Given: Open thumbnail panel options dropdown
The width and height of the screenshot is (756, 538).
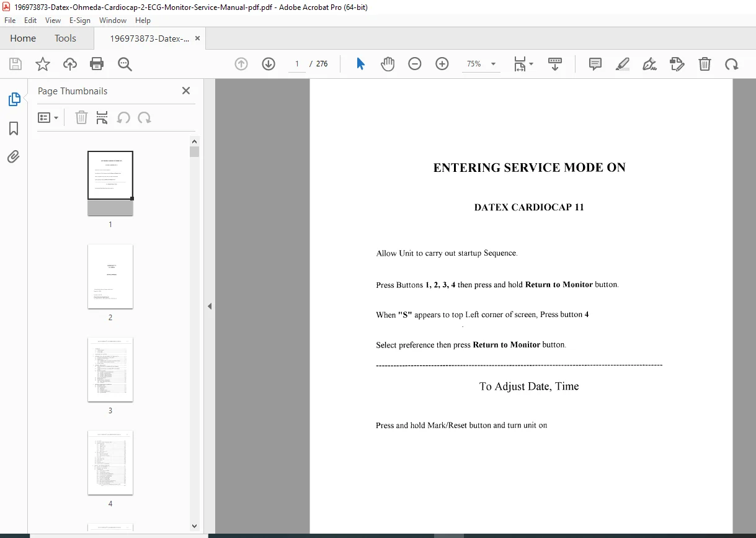Looking at the screenshot, I should pos(48,118).
